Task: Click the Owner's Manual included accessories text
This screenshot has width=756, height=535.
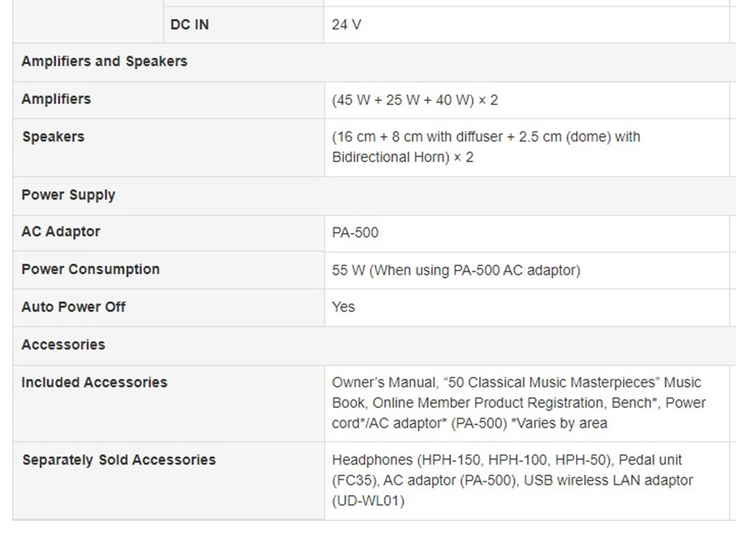Action: tap(519, 403)
